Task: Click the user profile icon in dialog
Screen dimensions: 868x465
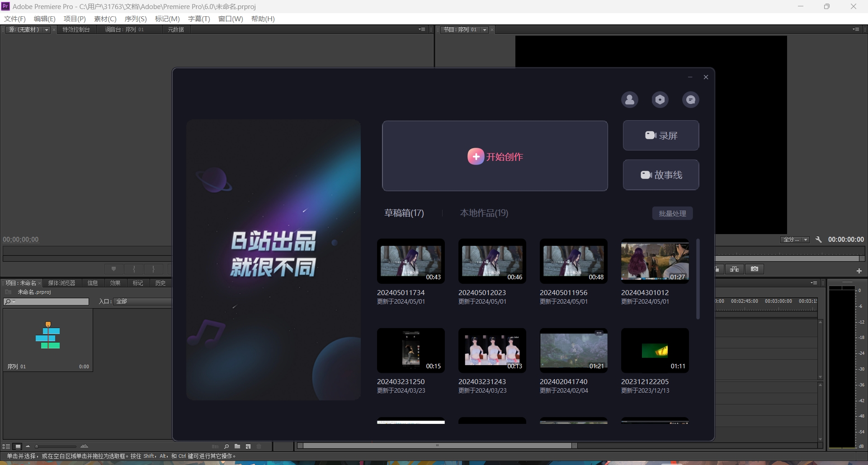Action: (x=629, y=100)
